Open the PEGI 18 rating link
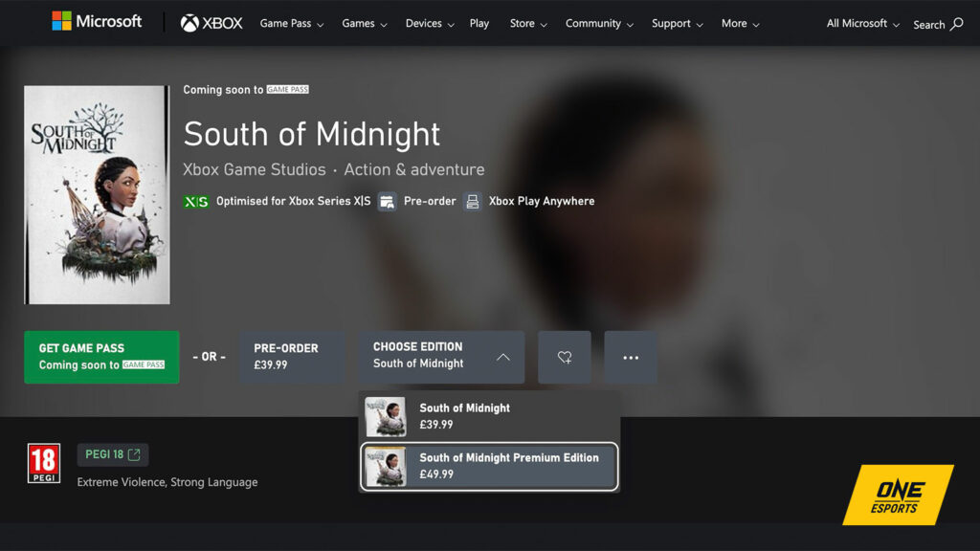This screenshot has height=551, width=980. (113, 454)
